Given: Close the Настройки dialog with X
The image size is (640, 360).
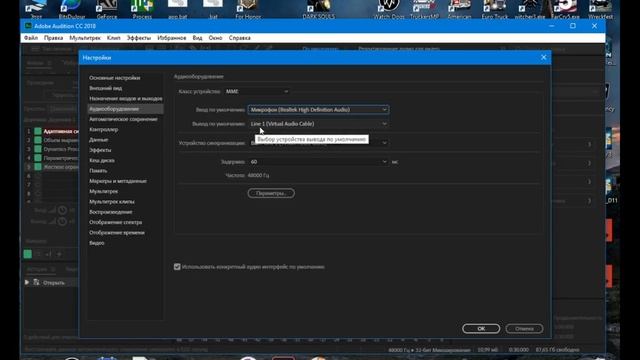Looking at the screenshot, I should [x=543, y=58].
